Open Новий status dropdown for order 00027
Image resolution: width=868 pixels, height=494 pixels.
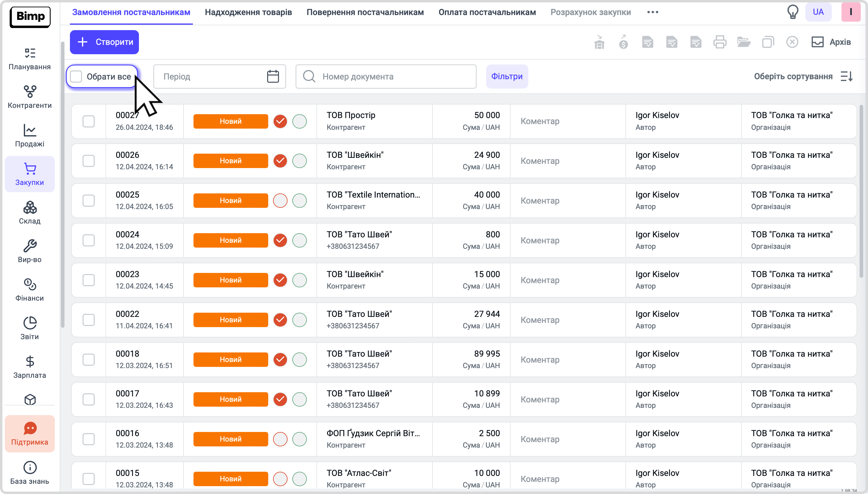pyautogui.click(x=231, y=121)
